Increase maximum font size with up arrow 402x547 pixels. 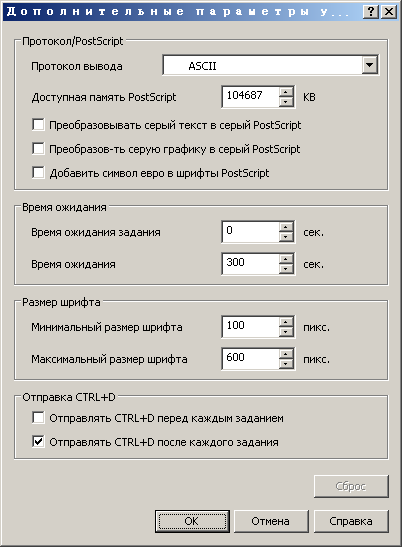(x=286, y=354)
